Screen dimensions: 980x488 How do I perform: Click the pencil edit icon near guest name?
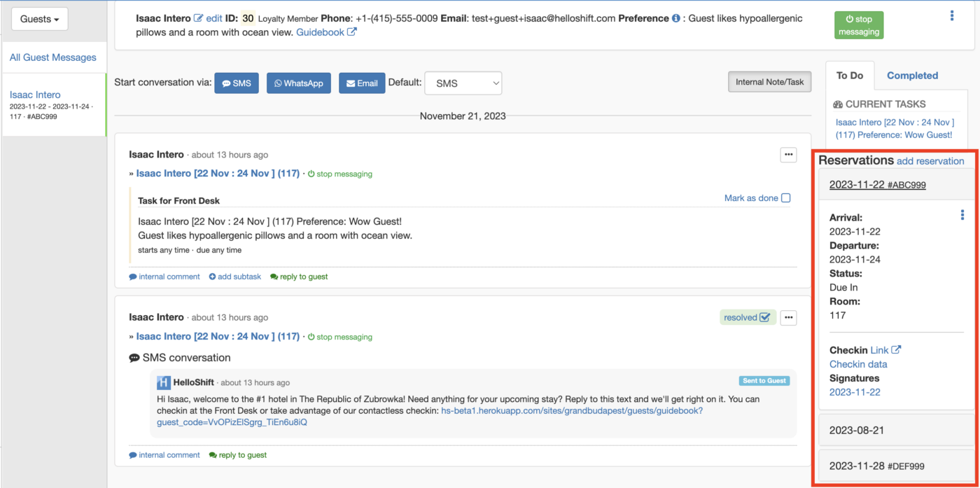(x=198, y=18)
